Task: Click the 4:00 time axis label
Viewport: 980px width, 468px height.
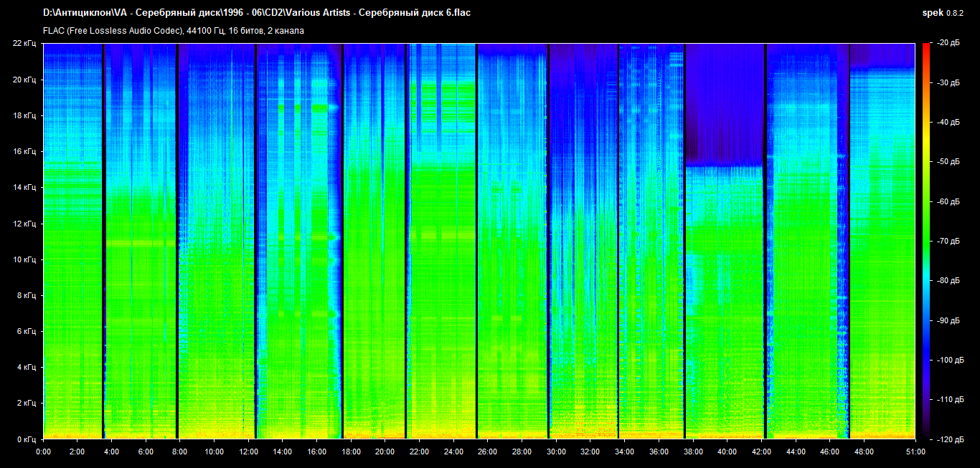Action: click(x=111, y=452)
